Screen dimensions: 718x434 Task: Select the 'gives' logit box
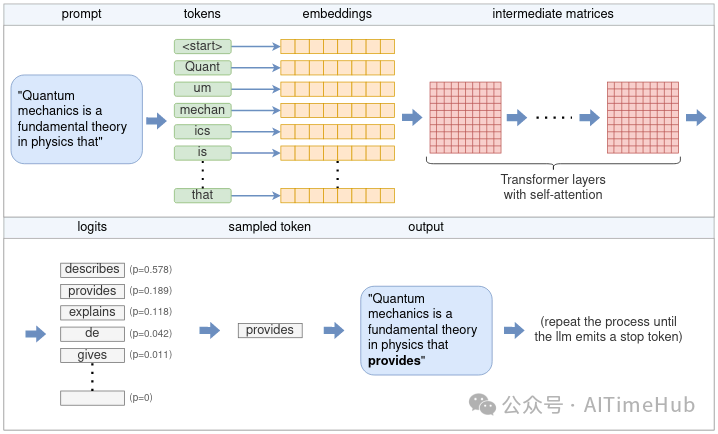pyautogui.click(x=92, y=355)
